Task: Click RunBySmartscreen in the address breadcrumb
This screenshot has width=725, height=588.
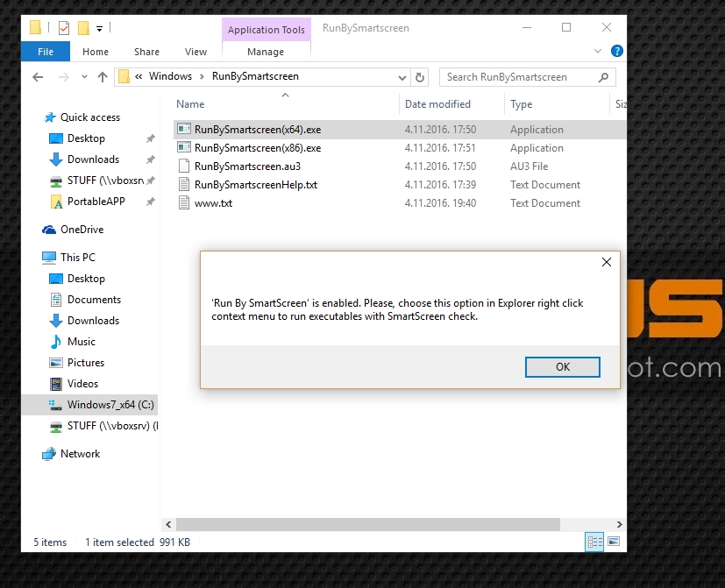Action: (x=255, y=76)
